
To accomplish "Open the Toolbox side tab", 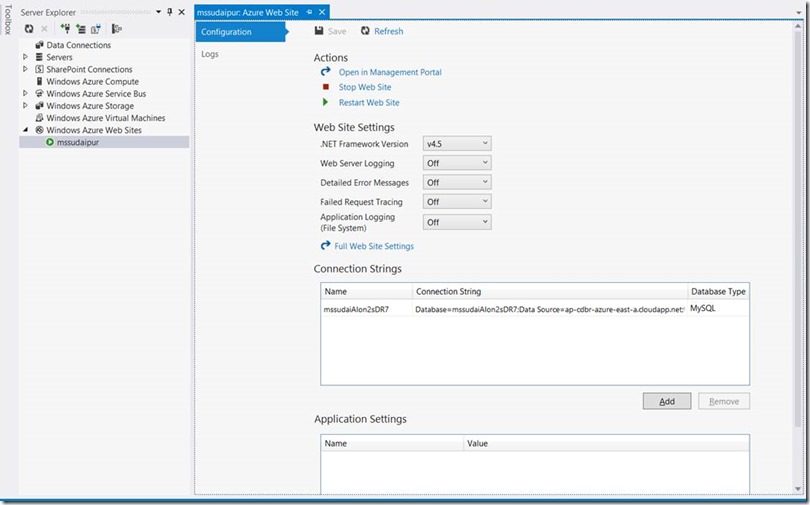I will (x=7, y=20).
